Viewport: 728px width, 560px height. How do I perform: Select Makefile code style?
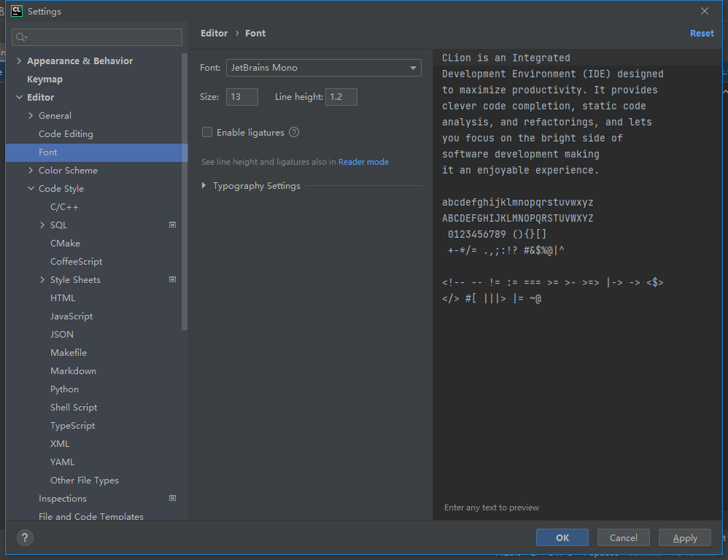(69, 353)
